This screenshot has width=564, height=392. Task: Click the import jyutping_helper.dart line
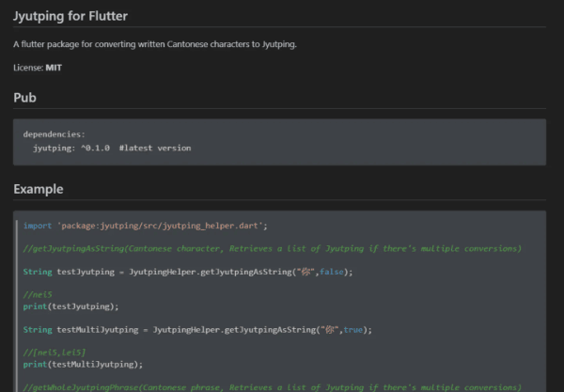tap(146, 226)
